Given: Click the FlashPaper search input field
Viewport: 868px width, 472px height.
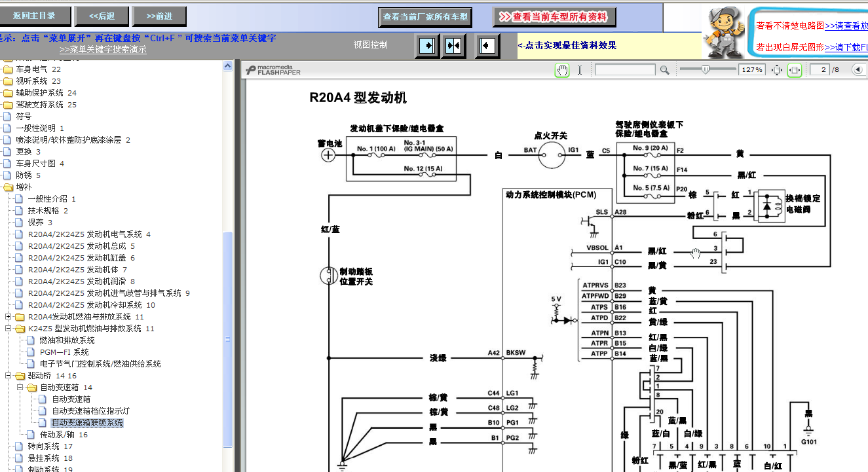Looking at the screenshot, I should pos(625,70).
